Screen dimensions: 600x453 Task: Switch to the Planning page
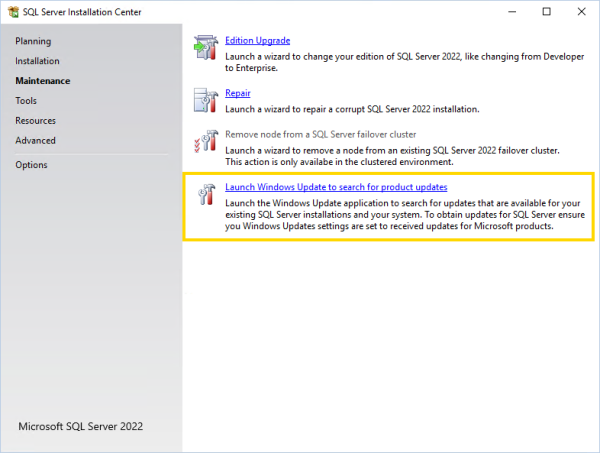(x=33, y=41)
